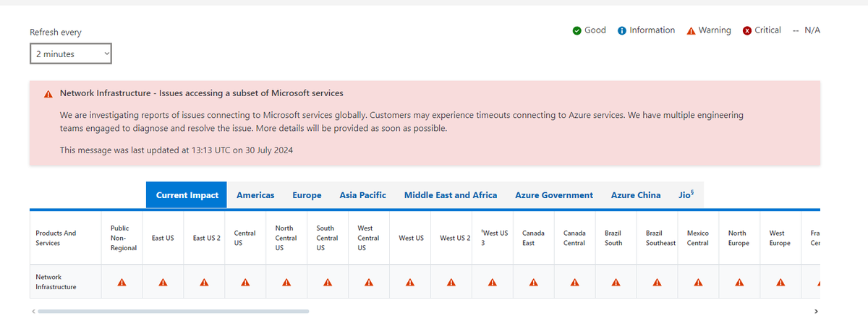Click the blue Information legend icon

pyautogui.click(x=622, y=30)
